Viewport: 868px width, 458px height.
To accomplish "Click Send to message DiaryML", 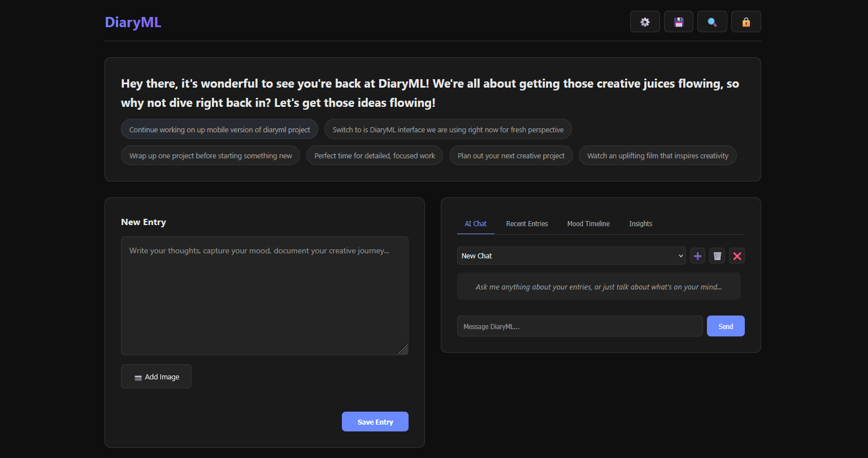I will point(726,326).
